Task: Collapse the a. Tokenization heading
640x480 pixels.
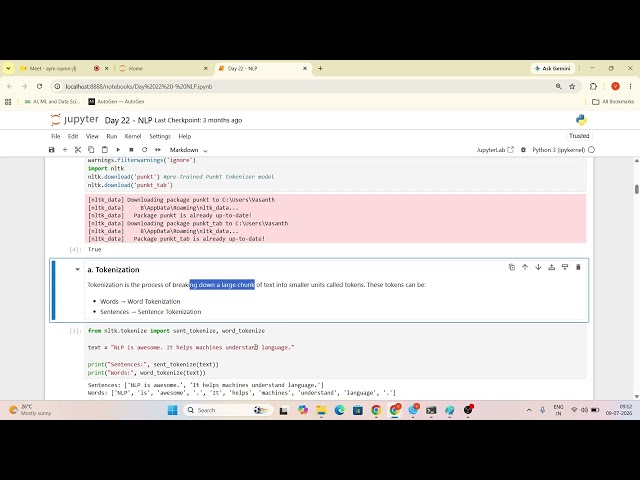Action: 78,269
